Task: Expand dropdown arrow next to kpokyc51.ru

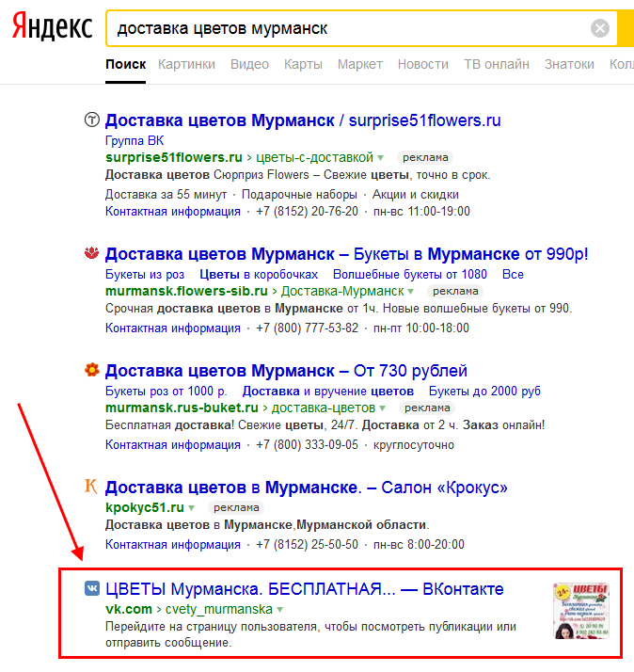Action: click(x=191, y=508)
